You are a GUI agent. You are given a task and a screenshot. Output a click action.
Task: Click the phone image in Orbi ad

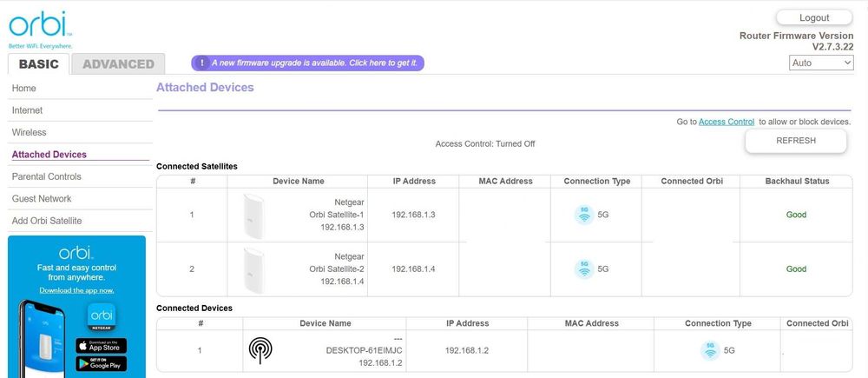pyautogui.click(x=43, y=339)
